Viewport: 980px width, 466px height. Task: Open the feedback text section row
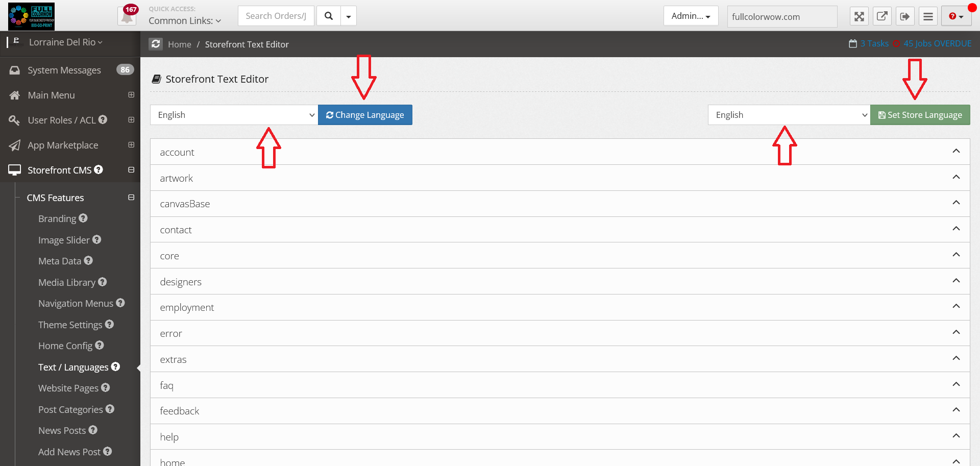560,411
